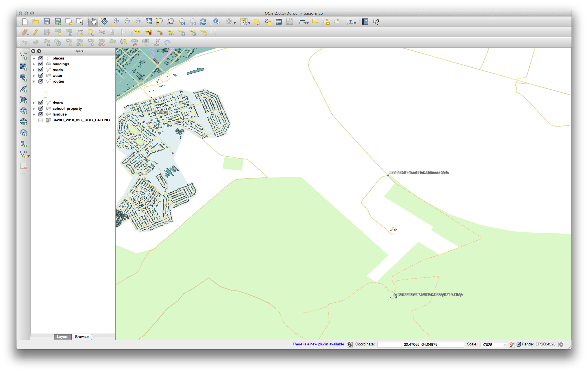Click the Zoom Full extent icon
The image size is (588, 372).
[148, 22]
